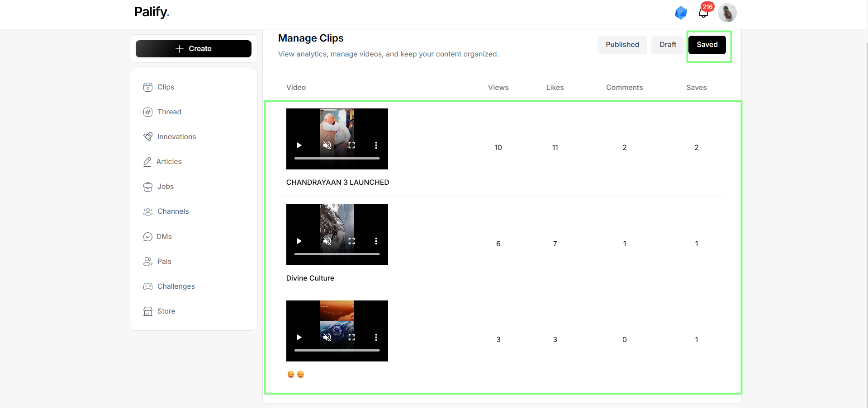
Task: Open more options on CHANDRAYAAN 3 LAUNCHED video
Action: [x=376, y=145]
